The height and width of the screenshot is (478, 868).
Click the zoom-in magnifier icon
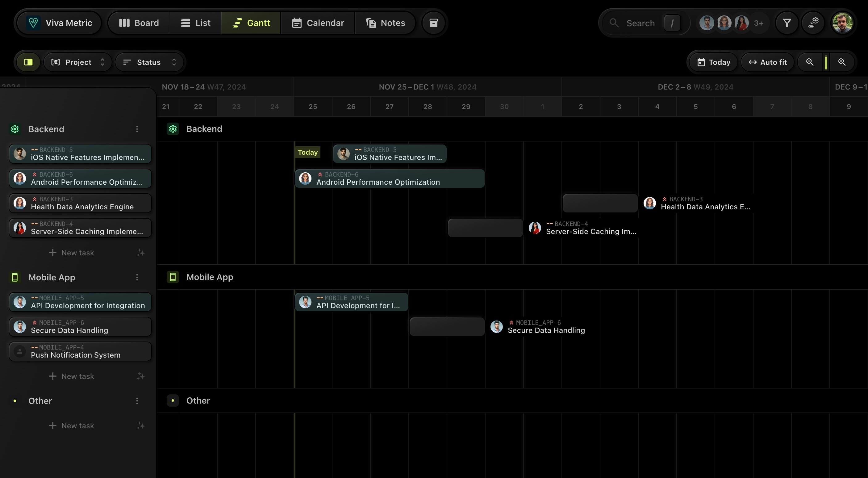point(842,62)
